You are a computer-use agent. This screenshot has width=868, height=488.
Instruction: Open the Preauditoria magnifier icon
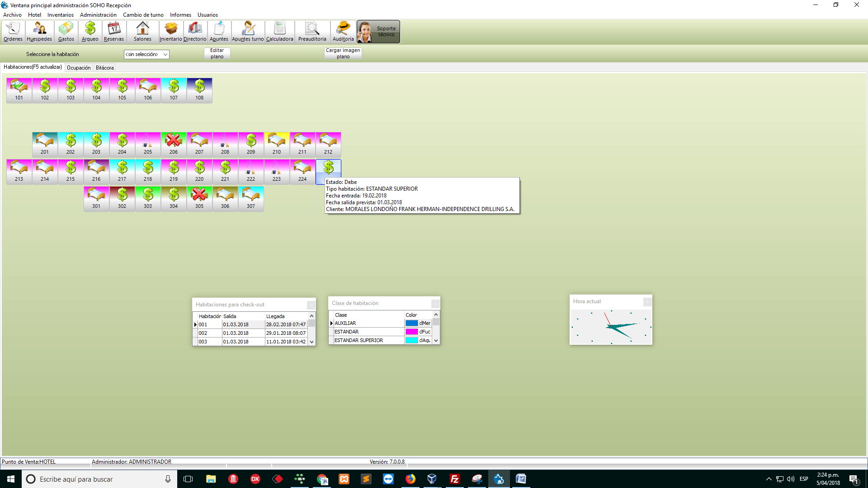pyautogui.click(x=312, y=32)
